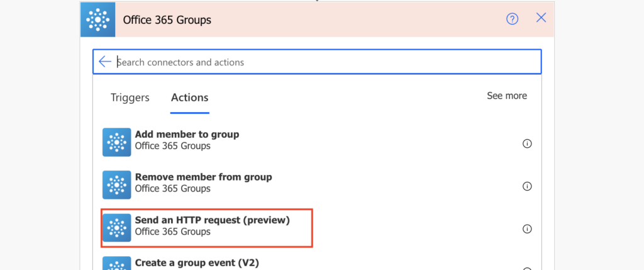
Task: View info for Remove member from group
Action: click(x=527, y=186)
